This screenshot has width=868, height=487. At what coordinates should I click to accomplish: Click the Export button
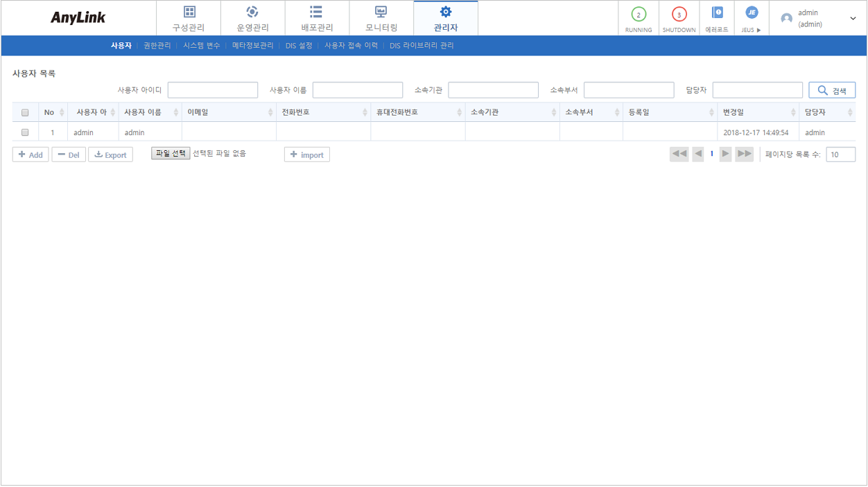pyautogui.click(x=110, y=154)
